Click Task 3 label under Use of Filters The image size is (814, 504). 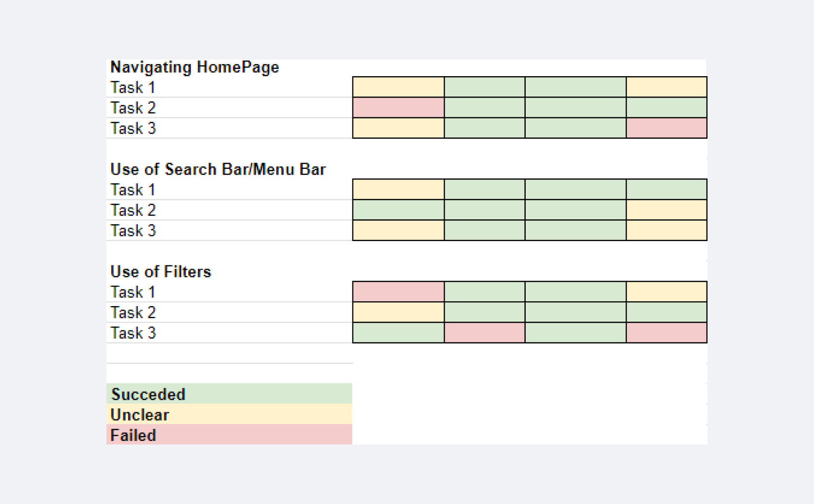pos(133,333)
